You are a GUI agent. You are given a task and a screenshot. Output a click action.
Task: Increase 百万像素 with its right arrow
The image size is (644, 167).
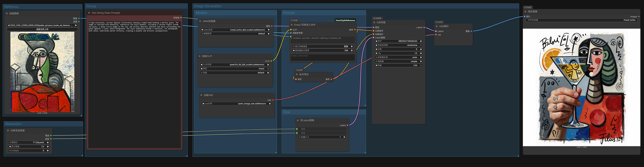(48, 147)
